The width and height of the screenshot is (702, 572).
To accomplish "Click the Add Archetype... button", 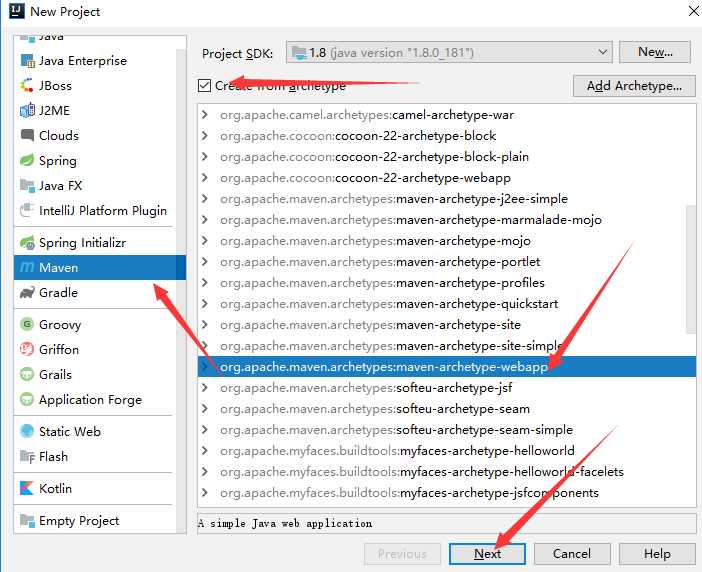I will (x=634, y=85).
